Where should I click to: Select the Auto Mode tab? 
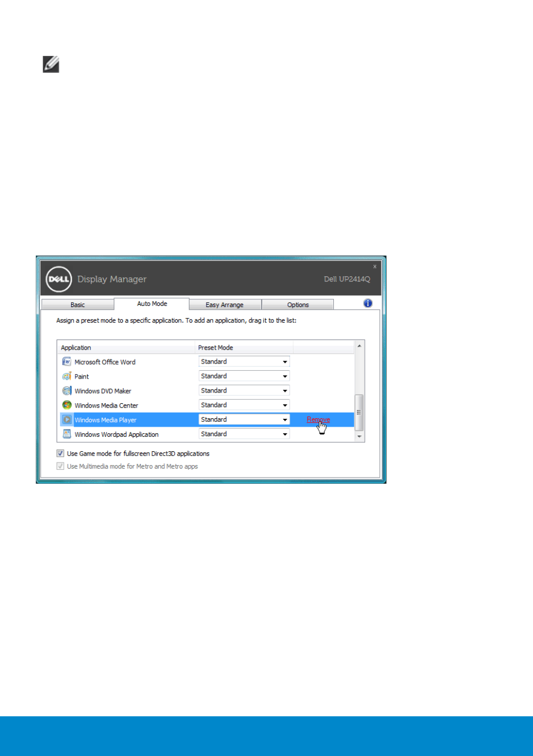[152, 304]
